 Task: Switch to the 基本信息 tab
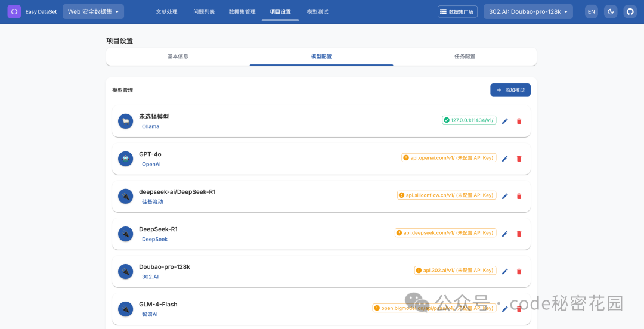coord(178,57)
